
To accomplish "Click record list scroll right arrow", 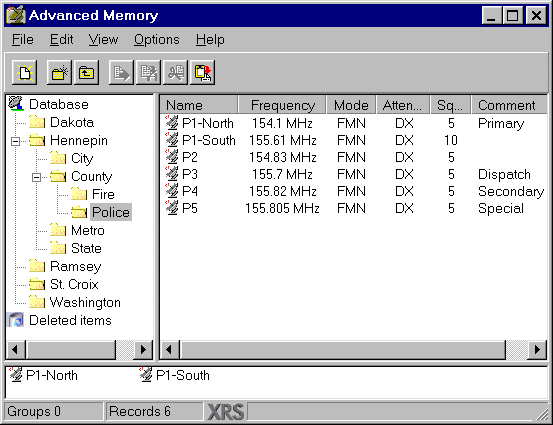I will point(537,350).
